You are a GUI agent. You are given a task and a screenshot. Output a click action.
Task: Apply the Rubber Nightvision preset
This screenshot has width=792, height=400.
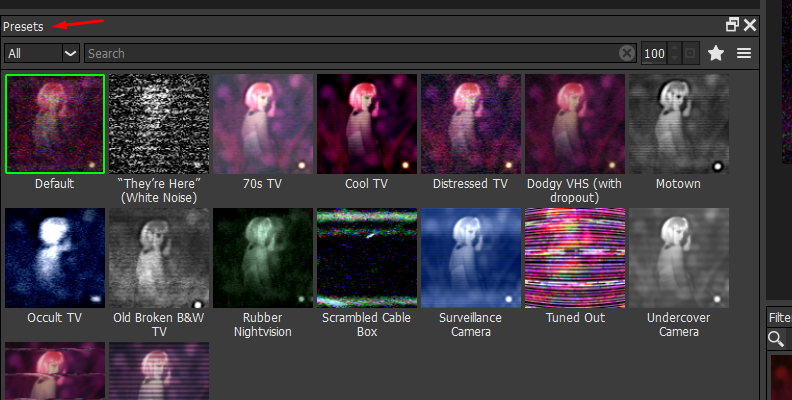point(263,258)
